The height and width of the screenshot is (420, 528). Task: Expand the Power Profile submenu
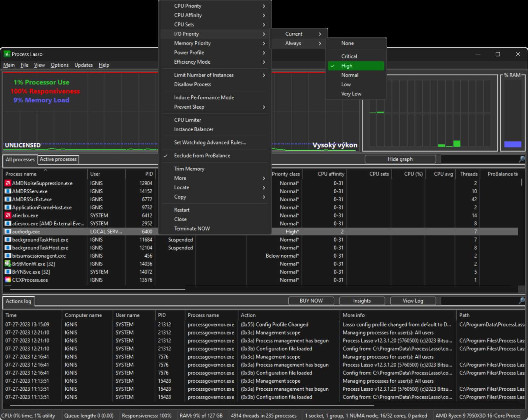coord(215,52)
